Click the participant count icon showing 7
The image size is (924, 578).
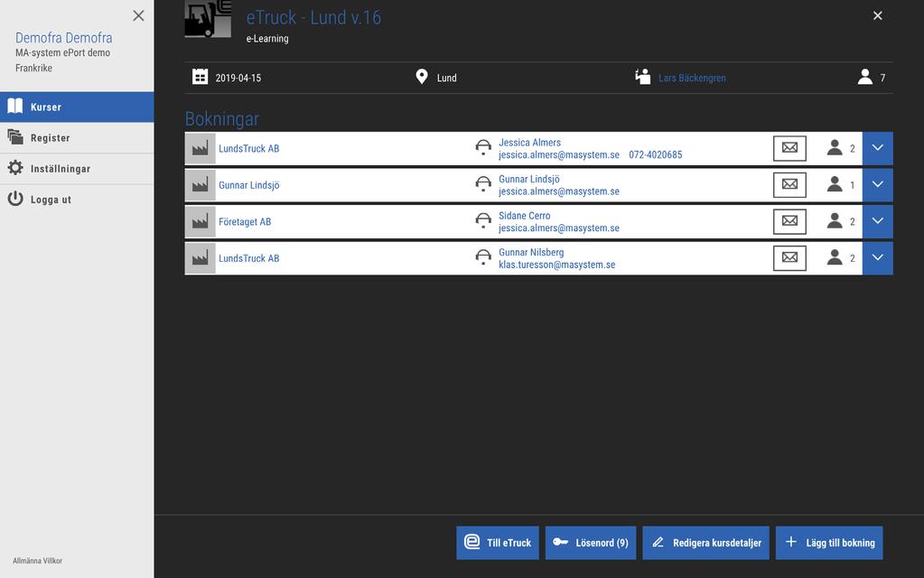point(865,77)
